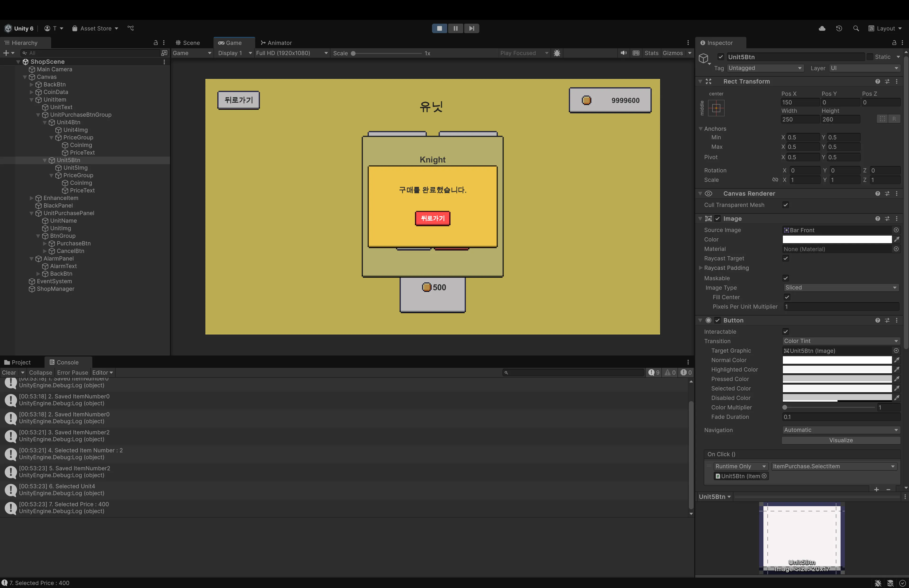This screenshot has width=909, height=588.
Task: Disable the Image component checkbox
Action: 717,219
